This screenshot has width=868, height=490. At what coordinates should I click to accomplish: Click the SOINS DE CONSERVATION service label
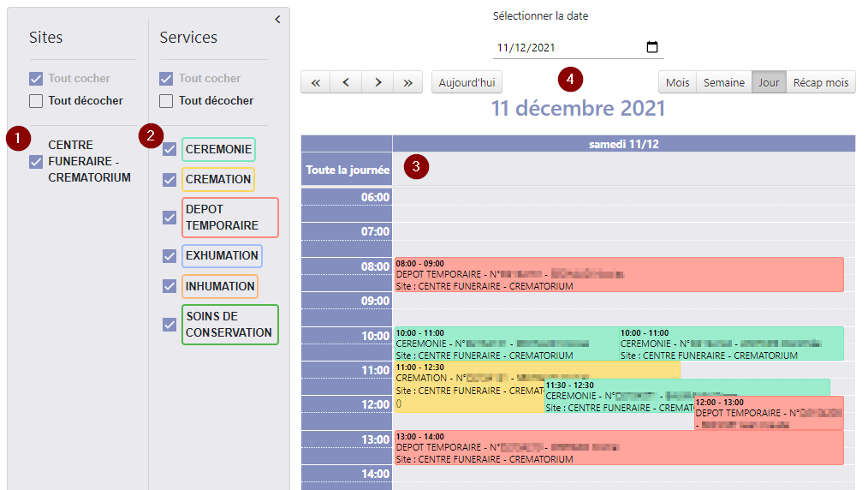click(229, 325)
